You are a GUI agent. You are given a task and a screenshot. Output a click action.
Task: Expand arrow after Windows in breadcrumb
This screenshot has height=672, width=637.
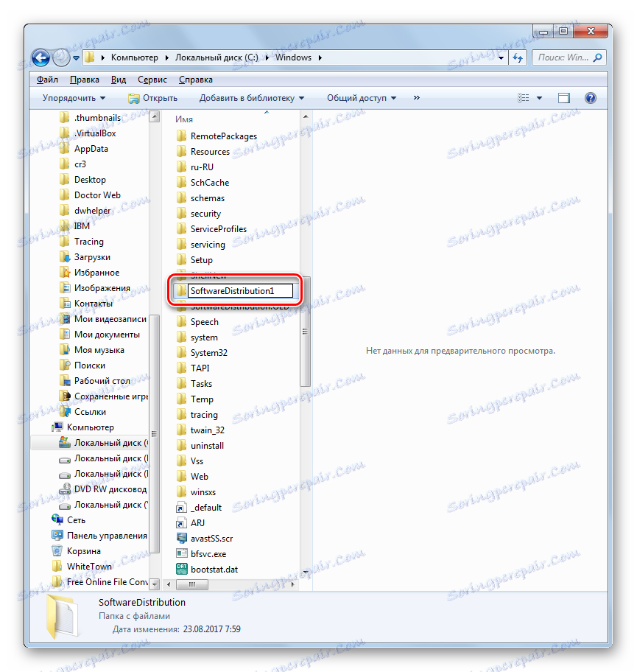point(320,57)
